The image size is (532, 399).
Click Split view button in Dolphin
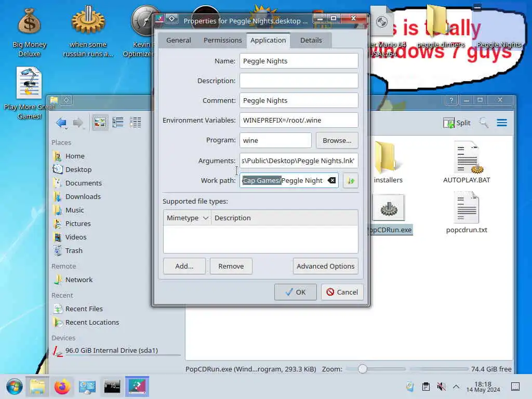457,123
